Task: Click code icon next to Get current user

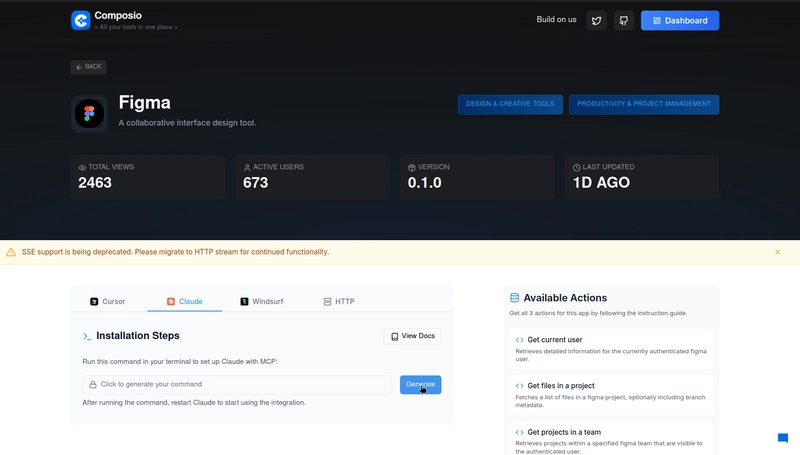Action: [x=519, y=340]
